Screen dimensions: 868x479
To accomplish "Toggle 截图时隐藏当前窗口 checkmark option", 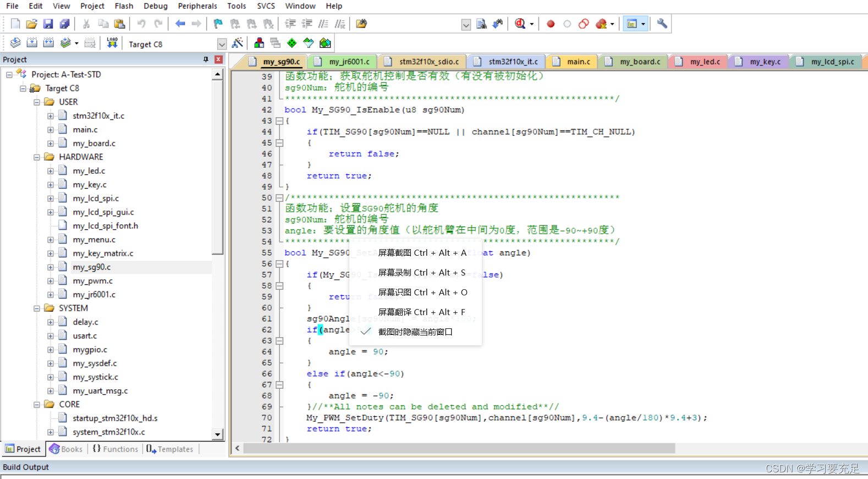I will pyautogui.click(x=415, y=332).
